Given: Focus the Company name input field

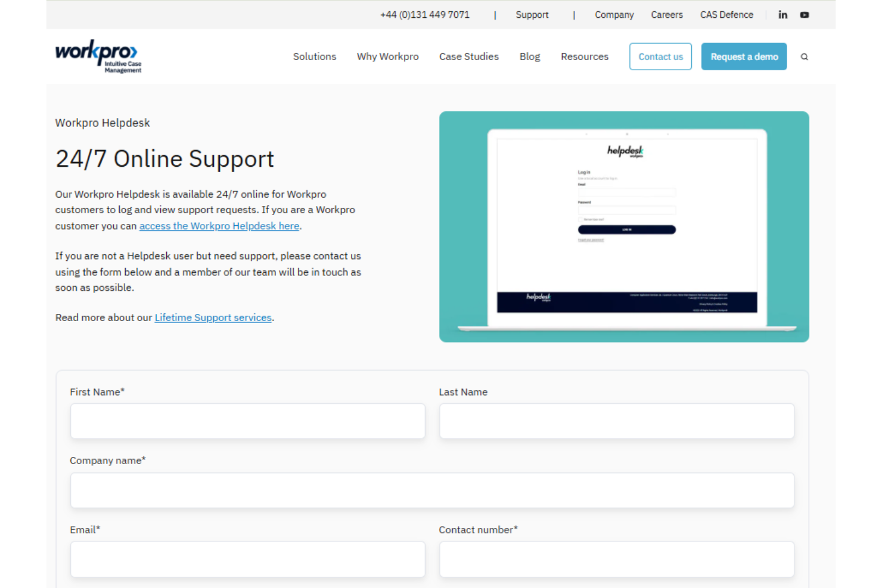Looking at the screenshot, I should [x=432, y=490].
